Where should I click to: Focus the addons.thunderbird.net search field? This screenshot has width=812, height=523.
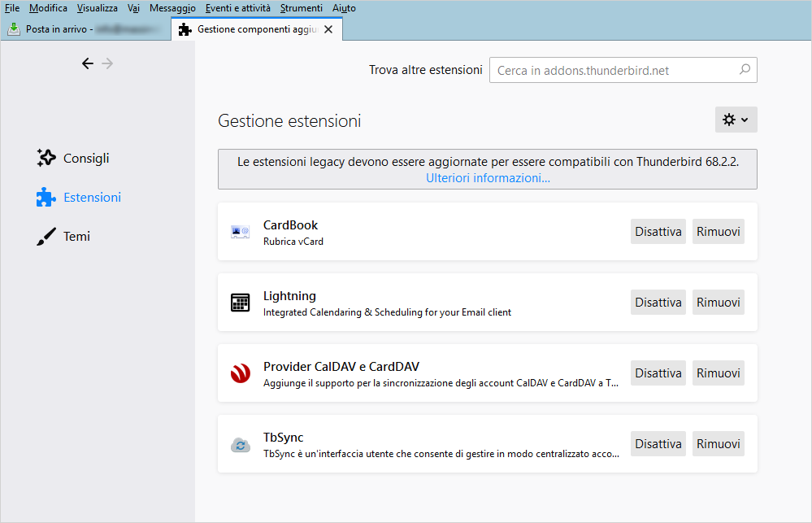623,70
